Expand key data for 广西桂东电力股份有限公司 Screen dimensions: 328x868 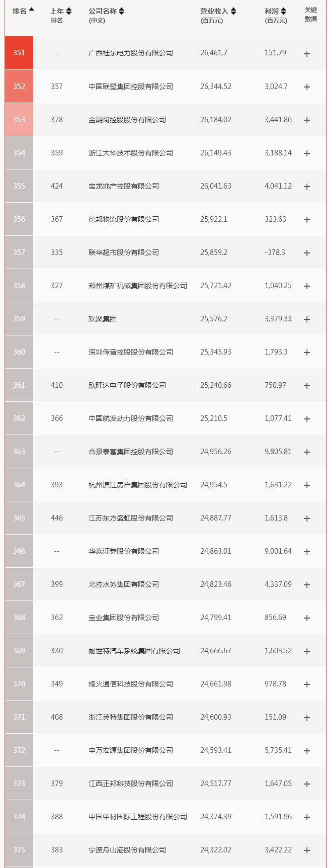point(307,53)
